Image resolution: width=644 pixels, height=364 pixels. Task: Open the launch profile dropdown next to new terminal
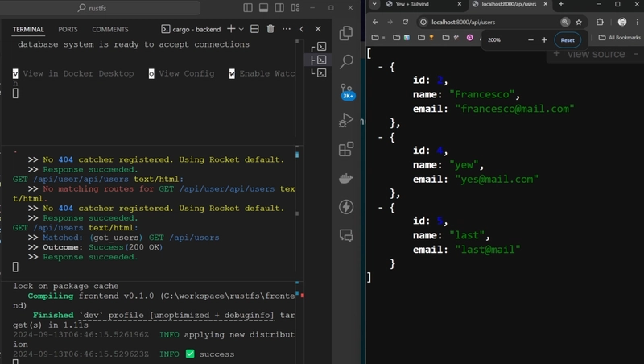coord(242,29)
